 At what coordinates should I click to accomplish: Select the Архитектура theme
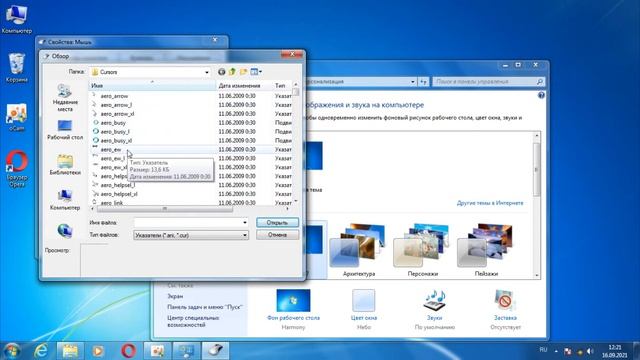point(359,250)
